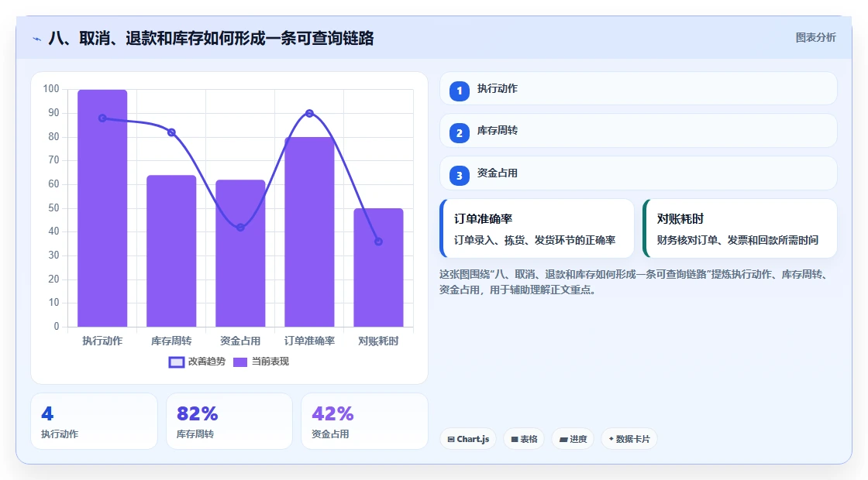Click the 82% 库存周转 stat card
The height and width of the screenshot is (480, 868).
pyautogui.click(x=229, y=421)
